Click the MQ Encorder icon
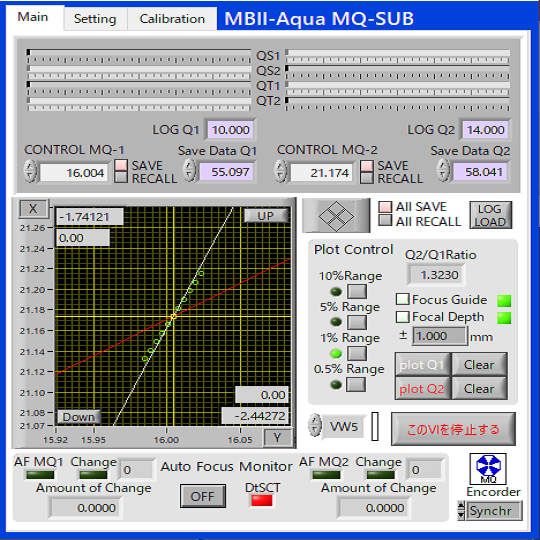The width and height of the screenshot is (540, 540). tap(488, 469)
